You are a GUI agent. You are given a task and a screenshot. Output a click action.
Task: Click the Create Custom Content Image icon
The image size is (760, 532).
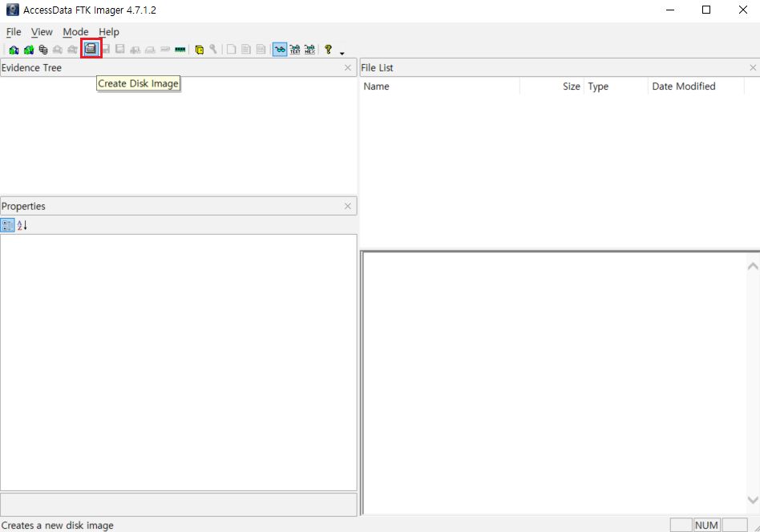[150, 50]
